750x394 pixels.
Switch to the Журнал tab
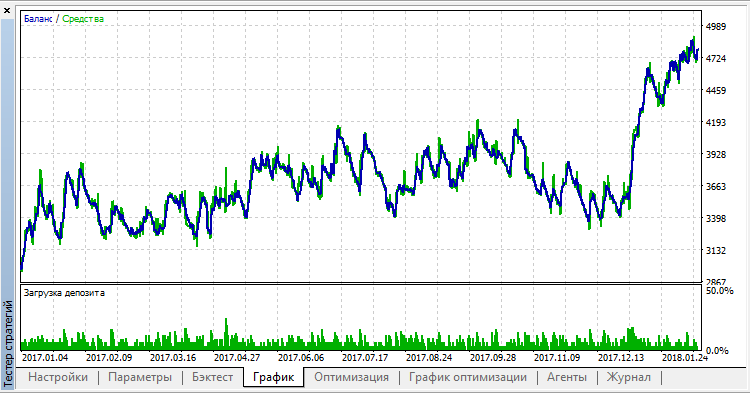(629, 377)
